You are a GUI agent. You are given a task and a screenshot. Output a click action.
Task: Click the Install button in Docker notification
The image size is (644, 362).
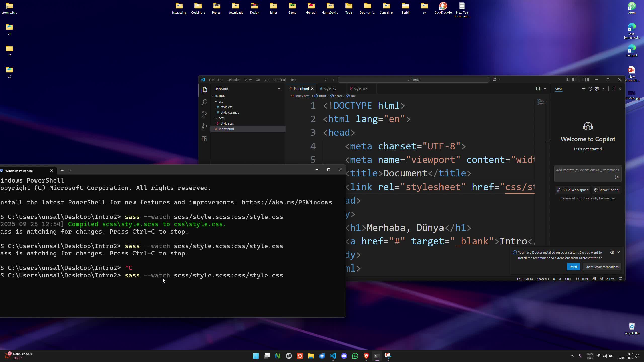tap(573, 267)
